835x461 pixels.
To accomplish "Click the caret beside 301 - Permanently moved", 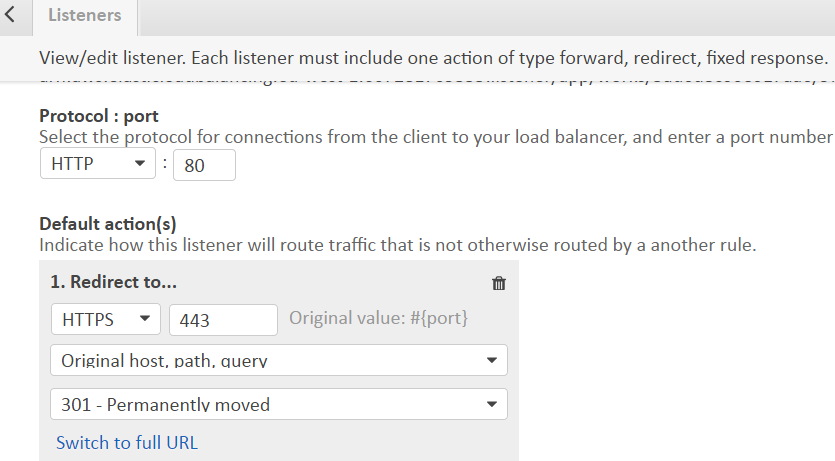I will pyautogui.click(x=492, y=404).
